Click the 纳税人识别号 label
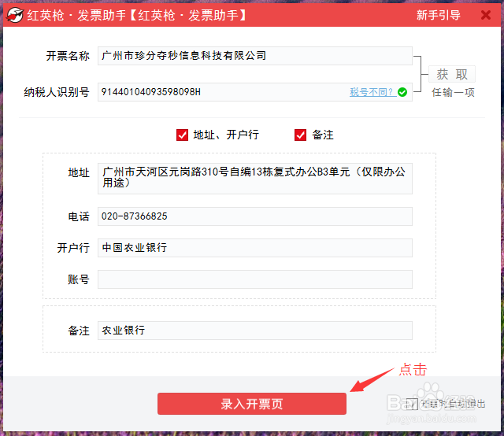The image size is (504, 436). coord(57,92)
